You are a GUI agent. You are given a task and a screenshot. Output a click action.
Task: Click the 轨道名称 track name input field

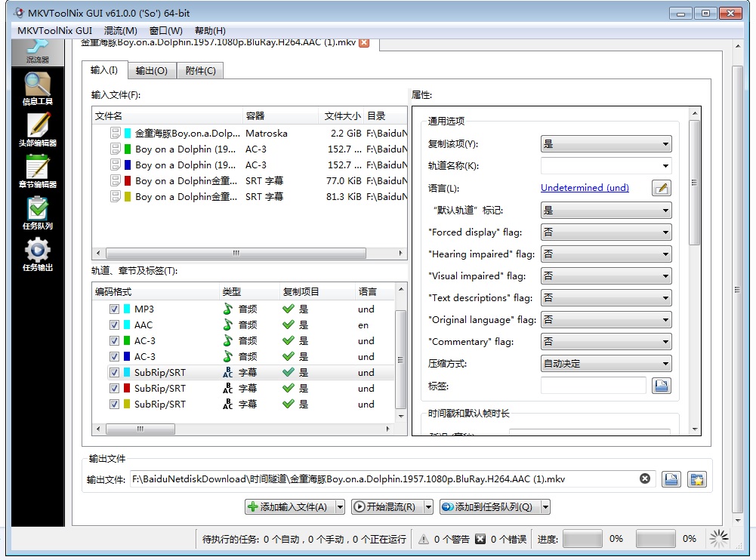[x=600, y=166]
